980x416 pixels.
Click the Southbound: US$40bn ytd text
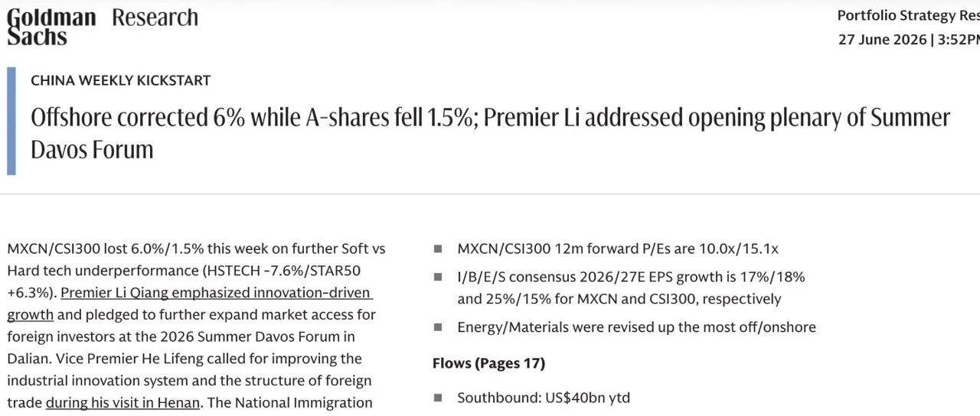coord(544,398)
